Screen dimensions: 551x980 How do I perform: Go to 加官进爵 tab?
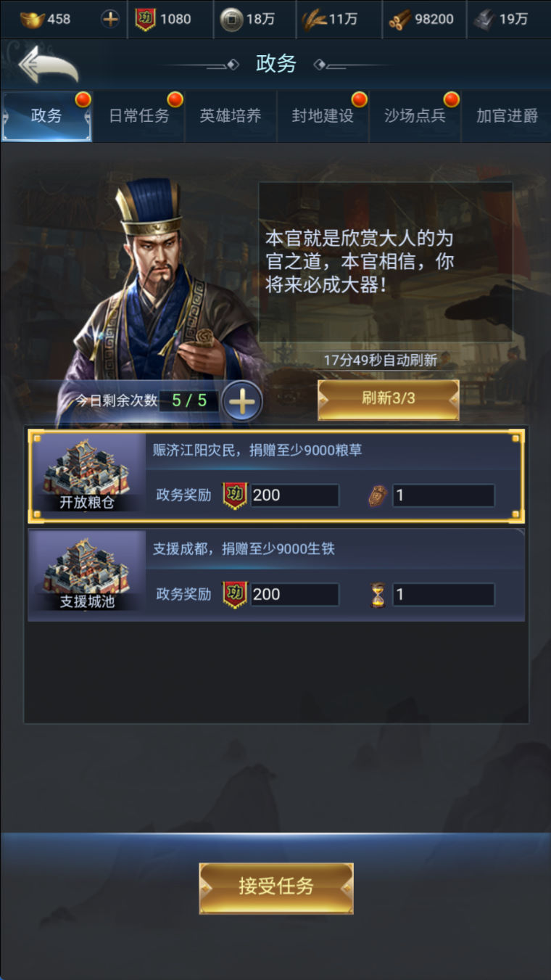click(x=507, y=116)
